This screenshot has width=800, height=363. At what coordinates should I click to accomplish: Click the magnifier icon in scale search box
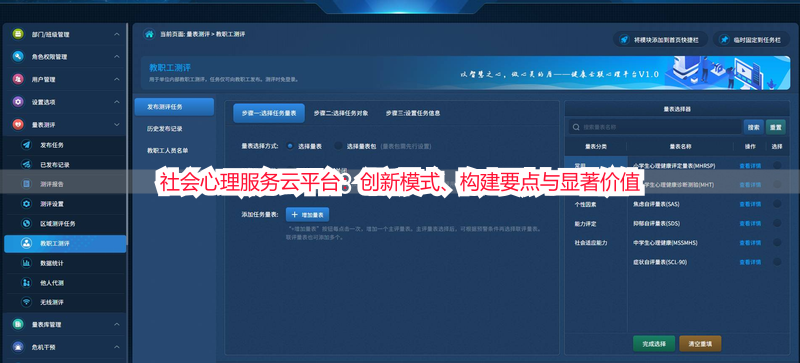click(x=576, y=127)
